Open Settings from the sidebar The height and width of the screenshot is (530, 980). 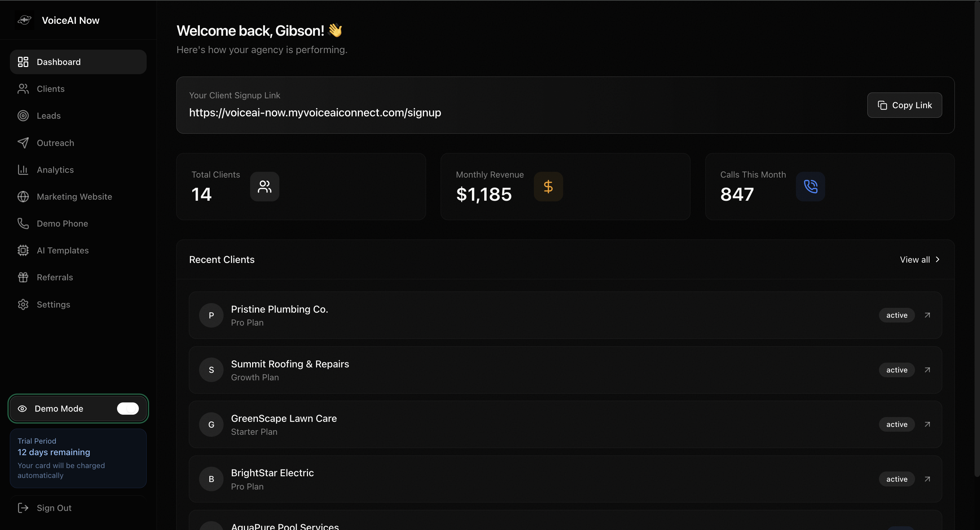[53, 304]
